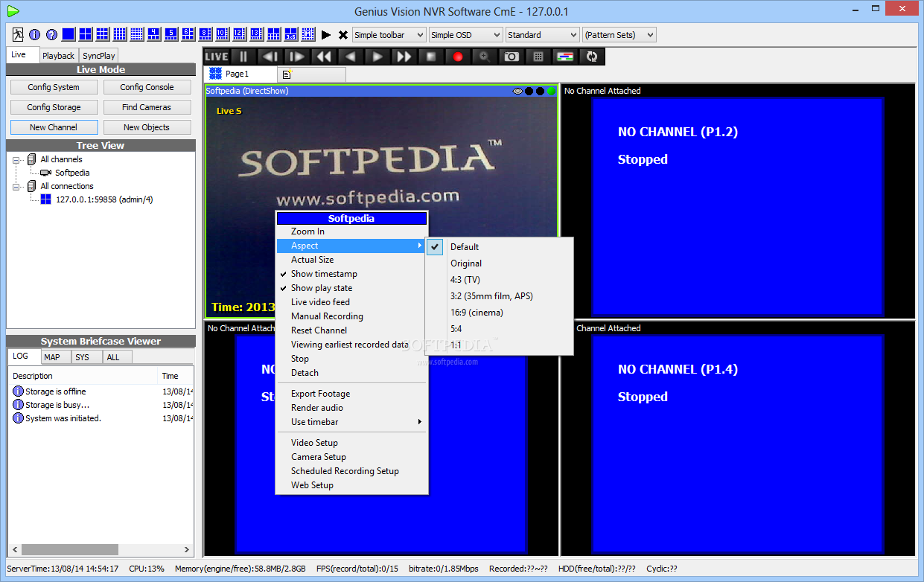Fast forward the video
This screenshot has width=924, height=582.
coord(404,56)
